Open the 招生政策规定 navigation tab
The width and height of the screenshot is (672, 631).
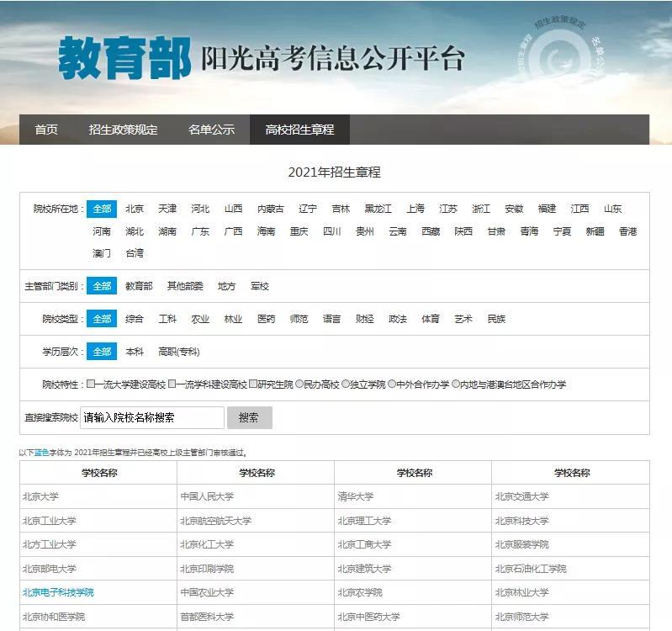[x=123, y=130]
